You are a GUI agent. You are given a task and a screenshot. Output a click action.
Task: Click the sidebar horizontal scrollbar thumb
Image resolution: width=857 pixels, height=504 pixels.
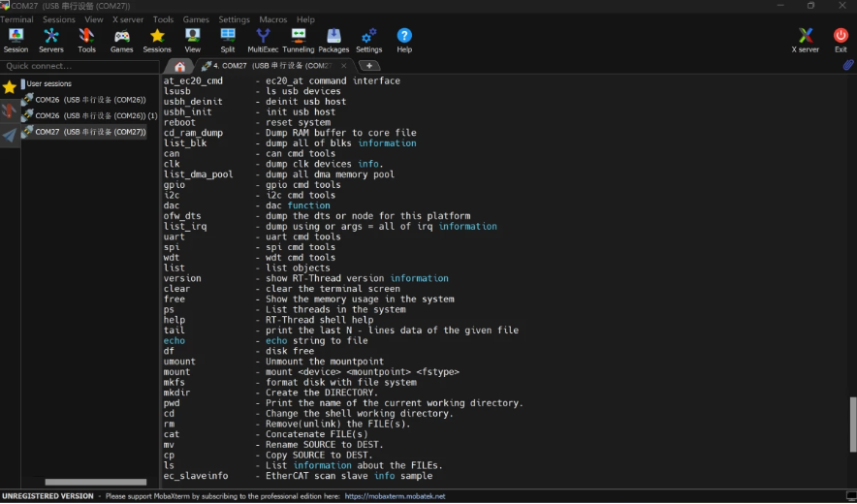(x=96, y=482)
